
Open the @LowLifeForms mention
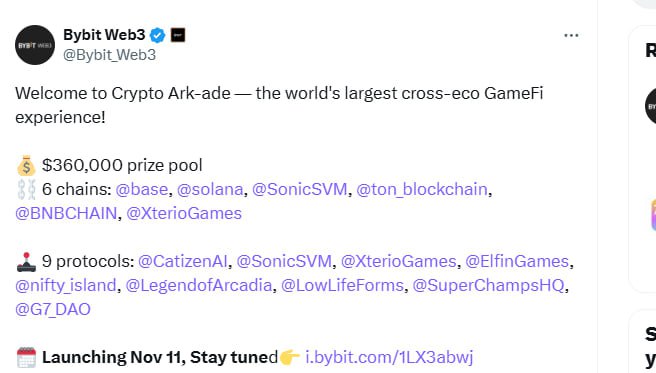coord(342,286)
